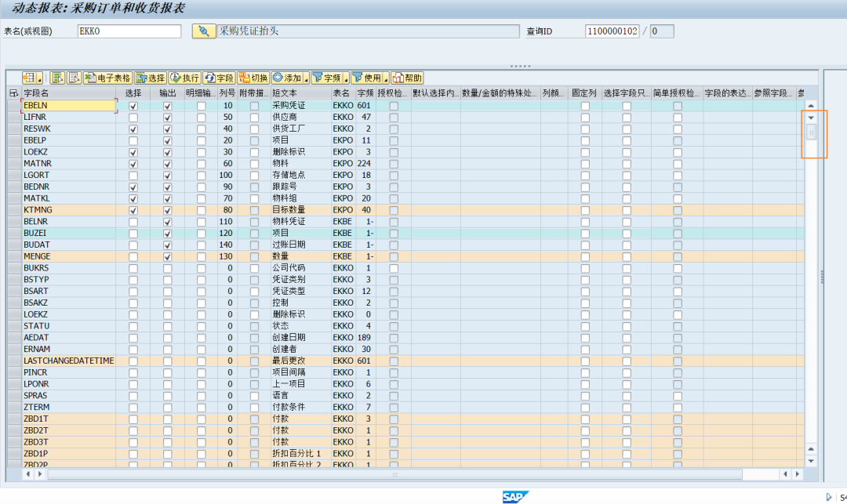Click the scroll-down arrow at the bottom of the vertical scrollbar
Screen dimensions: 847x504
(x=811, y=462)
